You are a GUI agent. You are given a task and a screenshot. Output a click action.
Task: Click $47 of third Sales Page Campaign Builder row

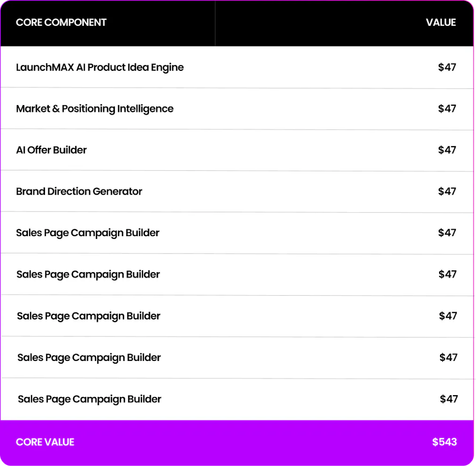point(448,316)
